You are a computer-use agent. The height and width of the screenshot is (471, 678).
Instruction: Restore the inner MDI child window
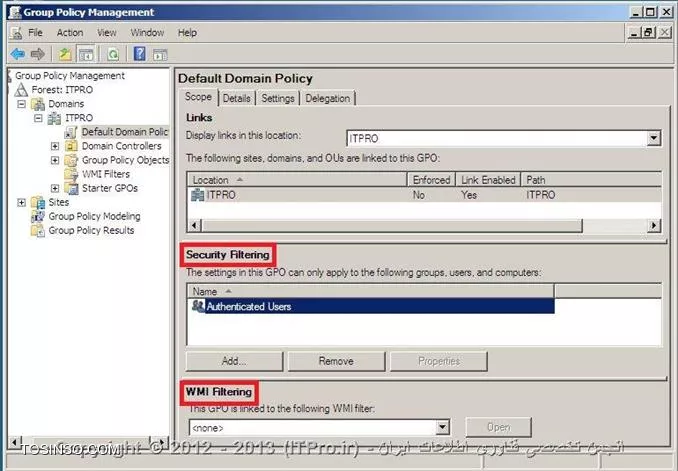(648, 33)
